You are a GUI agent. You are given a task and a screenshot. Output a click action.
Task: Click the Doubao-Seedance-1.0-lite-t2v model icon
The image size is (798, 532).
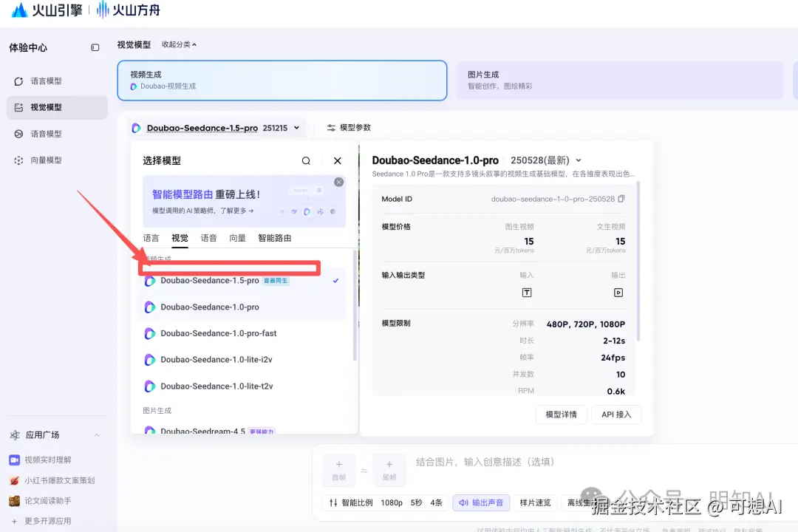click(149, 386)
